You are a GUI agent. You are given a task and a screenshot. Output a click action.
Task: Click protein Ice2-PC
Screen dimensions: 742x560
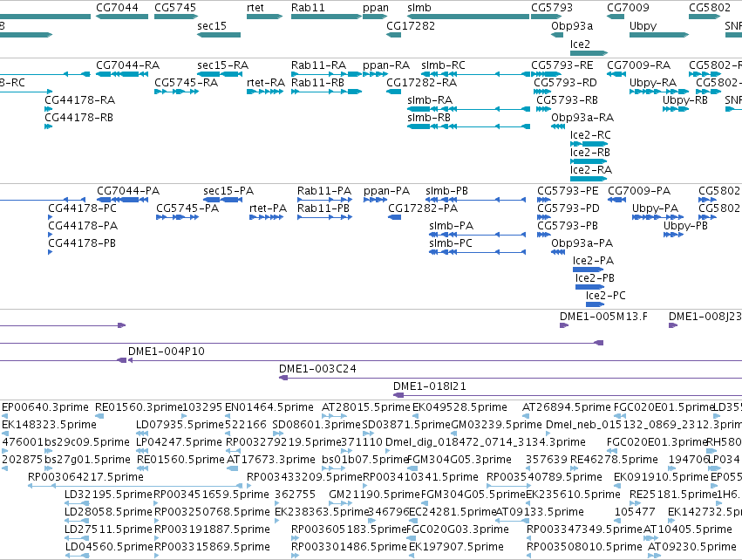[595, 304]
